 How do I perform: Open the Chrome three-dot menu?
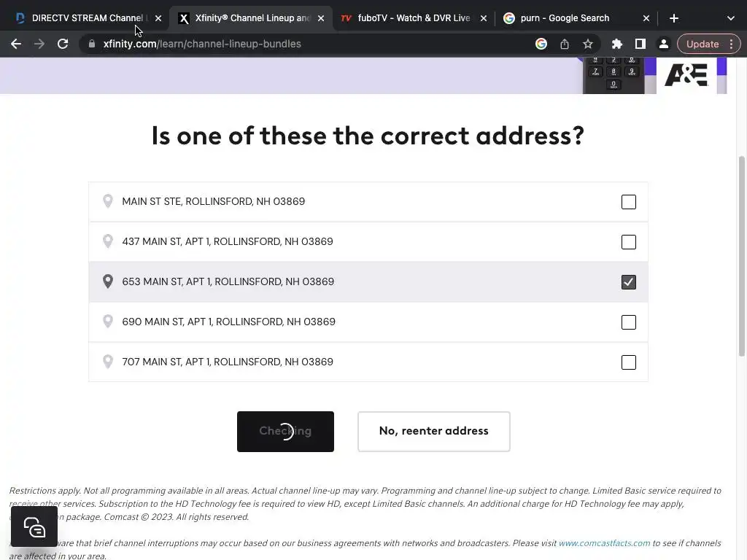click(x=731, y=44)
